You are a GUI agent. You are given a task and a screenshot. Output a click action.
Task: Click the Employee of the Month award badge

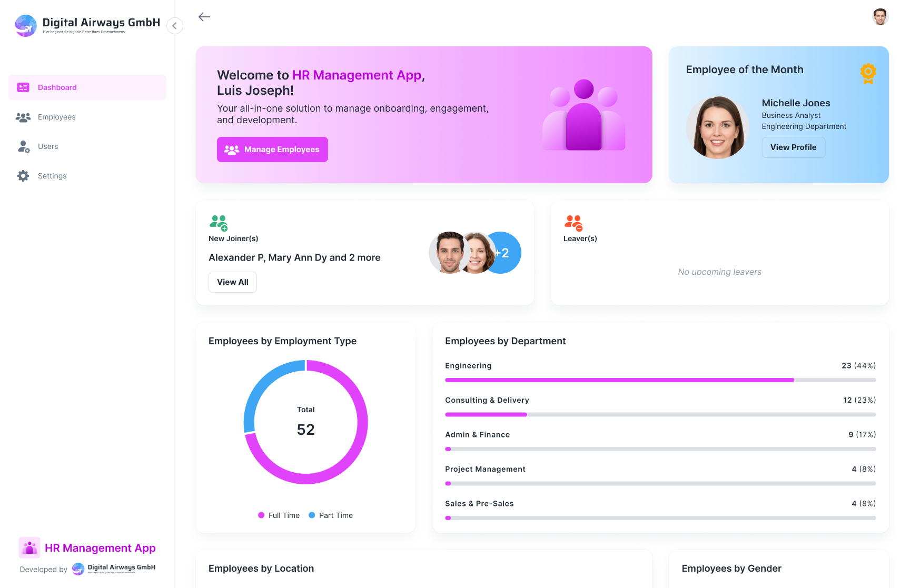pyautogui.click(x=868, y=73)
